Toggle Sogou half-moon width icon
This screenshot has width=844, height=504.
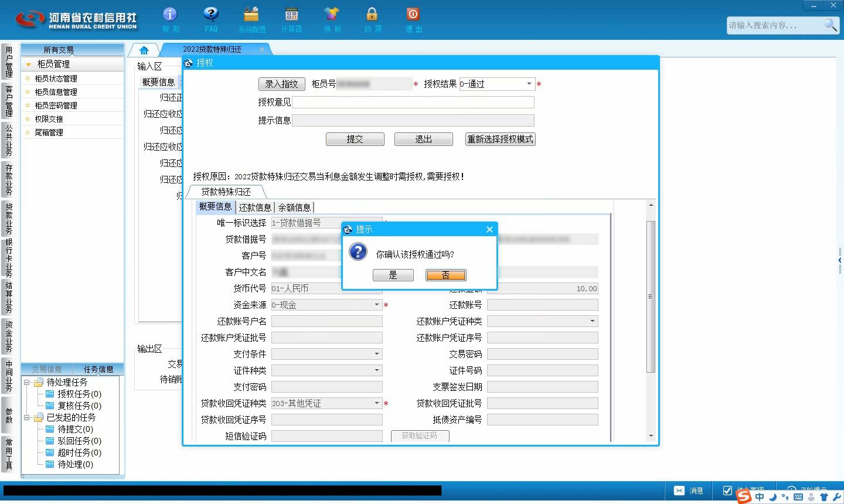pos(773,497)
